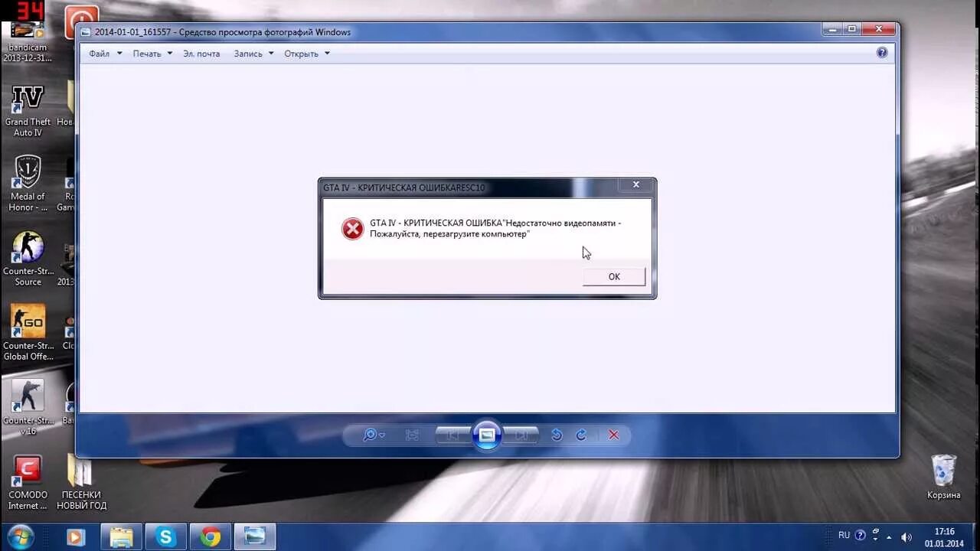
Task: Select the bandicam 2013-12-31 desktop file
Action: [28, 43]
